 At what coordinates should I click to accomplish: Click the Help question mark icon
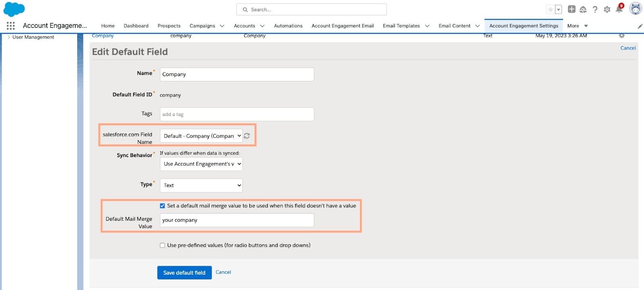coord(595,9)
